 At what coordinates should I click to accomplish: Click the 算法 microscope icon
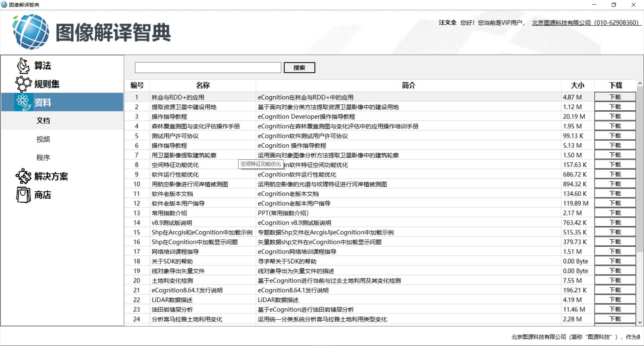point(23,65)
